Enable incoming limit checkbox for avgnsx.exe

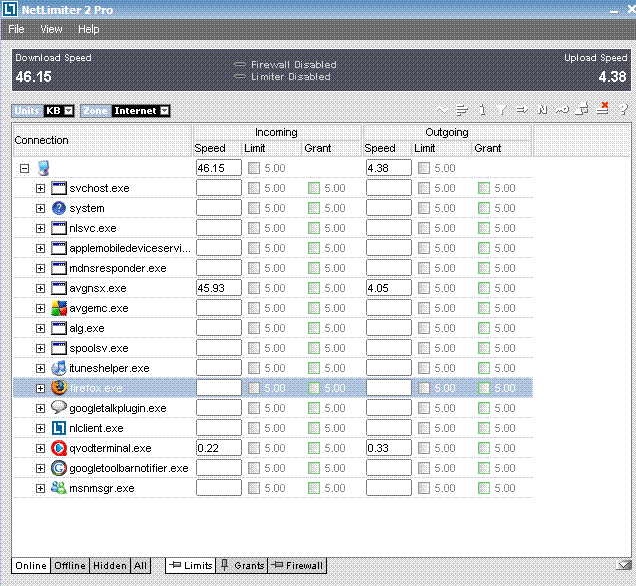[253, 288]
